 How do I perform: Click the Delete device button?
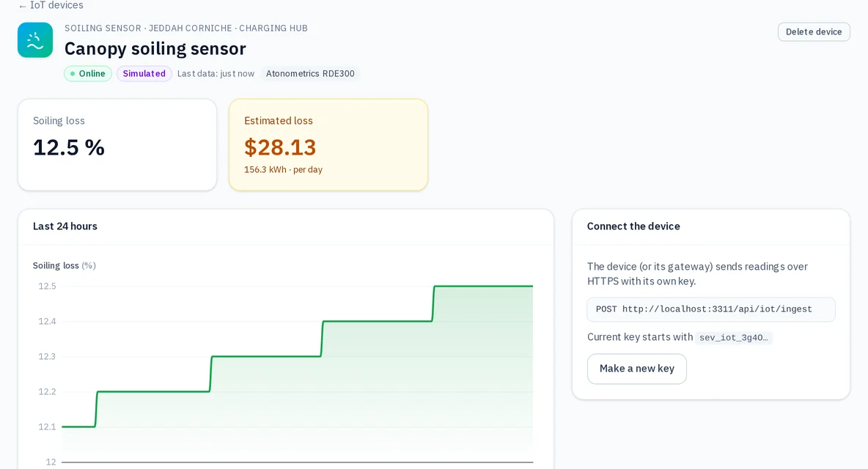814,32
